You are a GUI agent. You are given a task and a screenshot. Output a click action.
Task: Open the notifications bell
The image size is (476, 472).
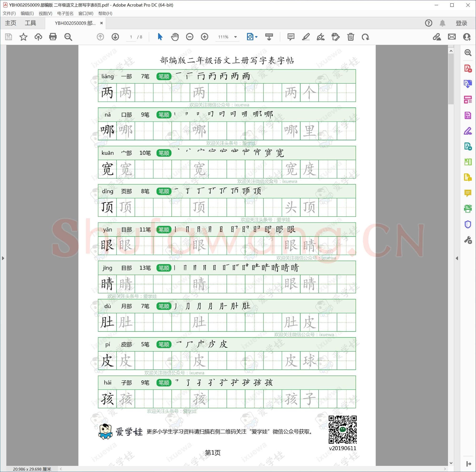coord(442,23)
